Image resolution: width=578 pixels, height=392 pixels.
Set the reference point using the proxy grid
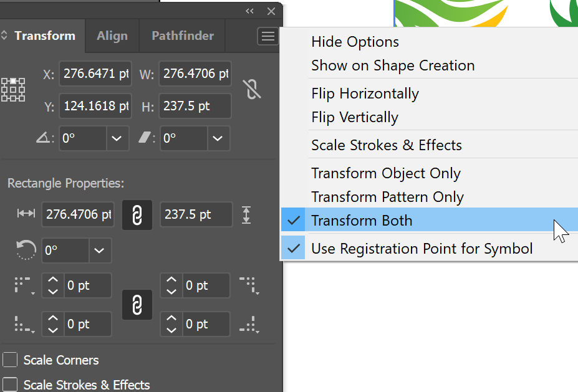click(12, 89)
